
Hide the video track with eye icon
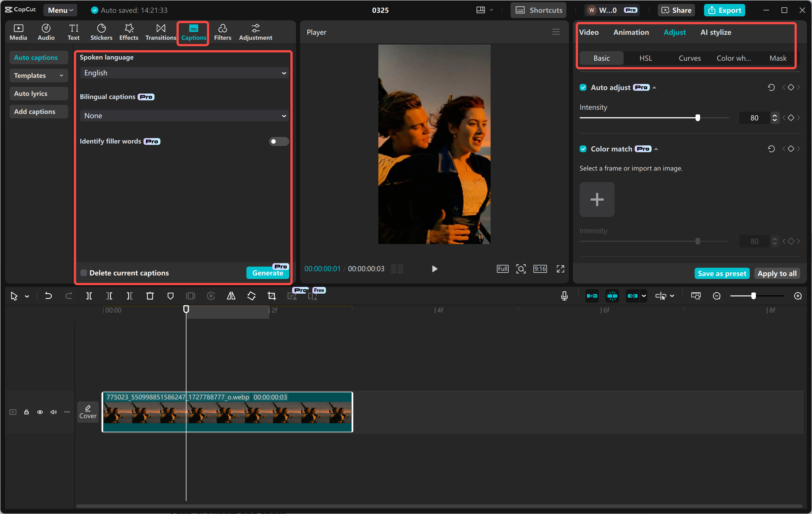pos(40,412)
